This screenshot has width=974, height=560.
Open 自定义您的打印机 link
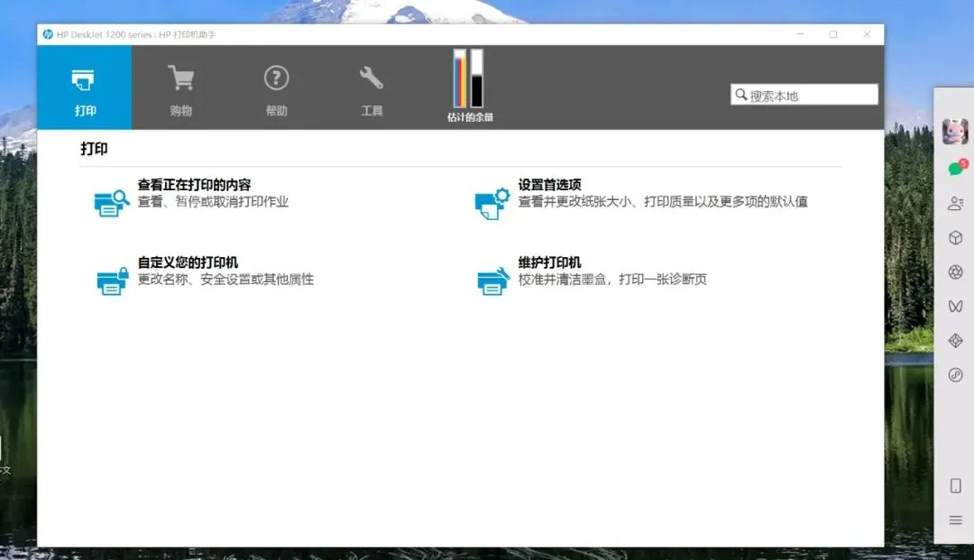(x=188, y=262)
